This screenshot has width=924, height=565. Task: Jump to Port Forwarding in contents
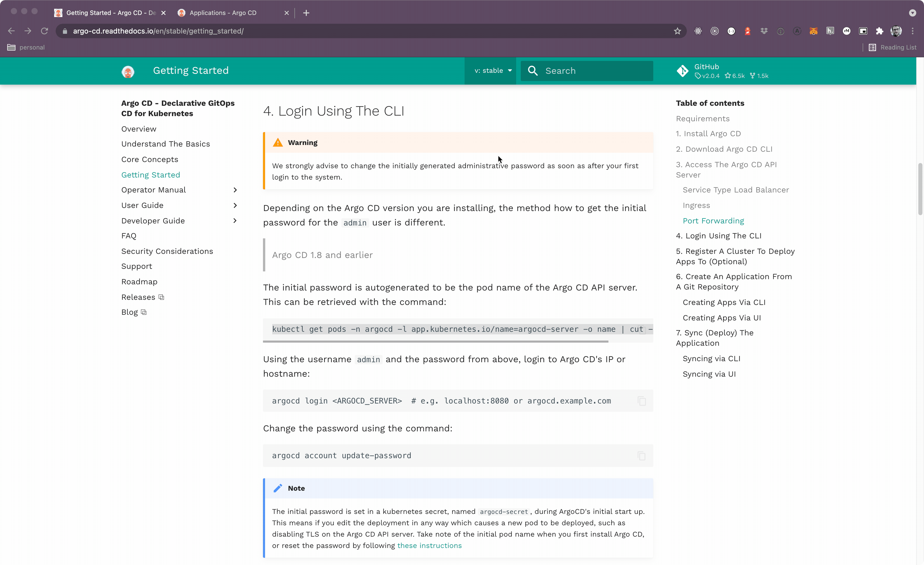coord(713,221)
